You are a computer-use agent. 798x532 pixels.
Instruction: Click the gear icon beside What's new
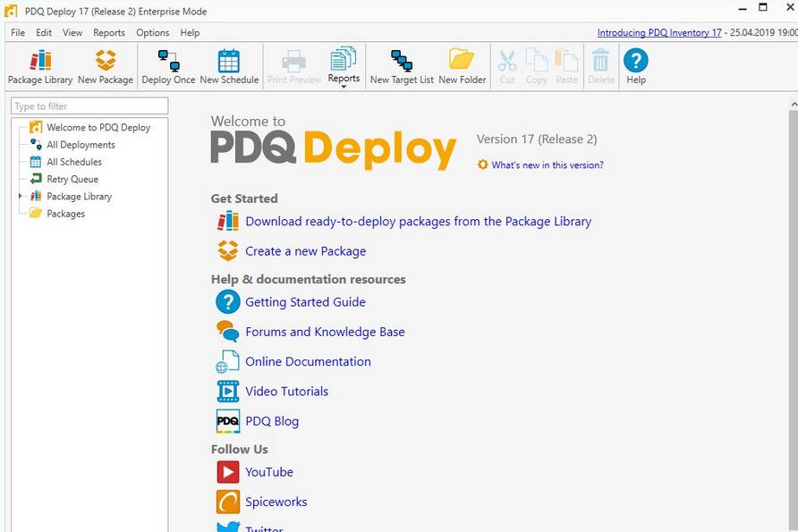(x=483, y=165)
